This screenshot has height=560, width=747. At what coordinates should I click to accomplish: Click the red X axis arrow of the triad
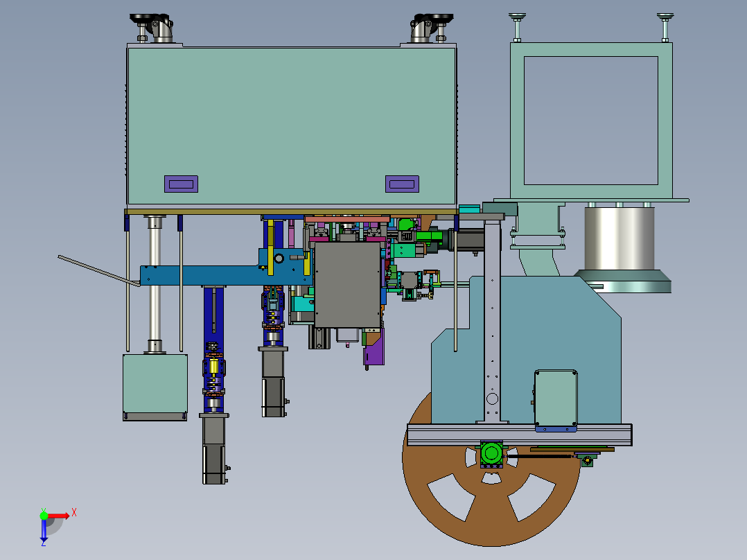(x=60, y=516)
